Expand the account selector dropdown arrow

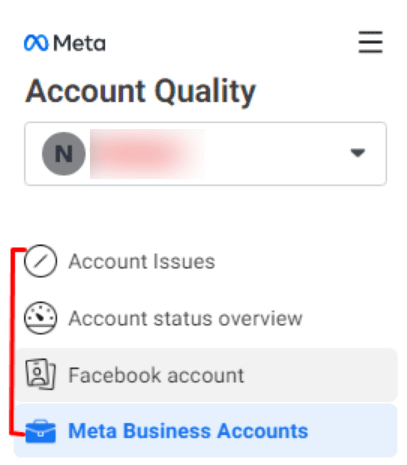point(358,153)
